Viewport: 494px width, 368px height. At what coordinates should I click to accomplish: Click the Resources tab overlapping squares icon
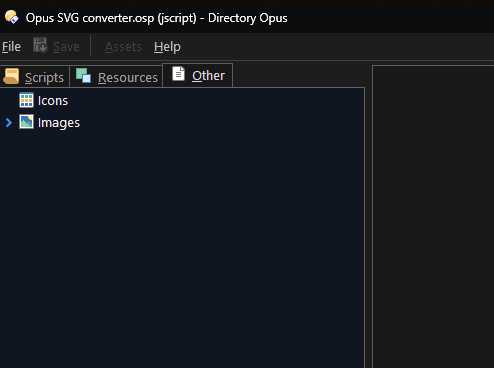coord(83,75)
